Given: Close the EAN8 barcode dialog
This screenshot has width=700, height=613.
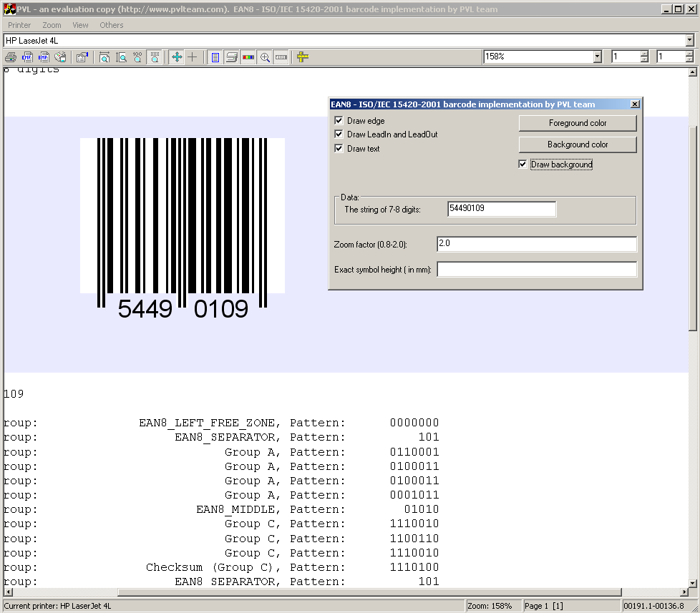Looking at the screenshot, I should (635, 104).
